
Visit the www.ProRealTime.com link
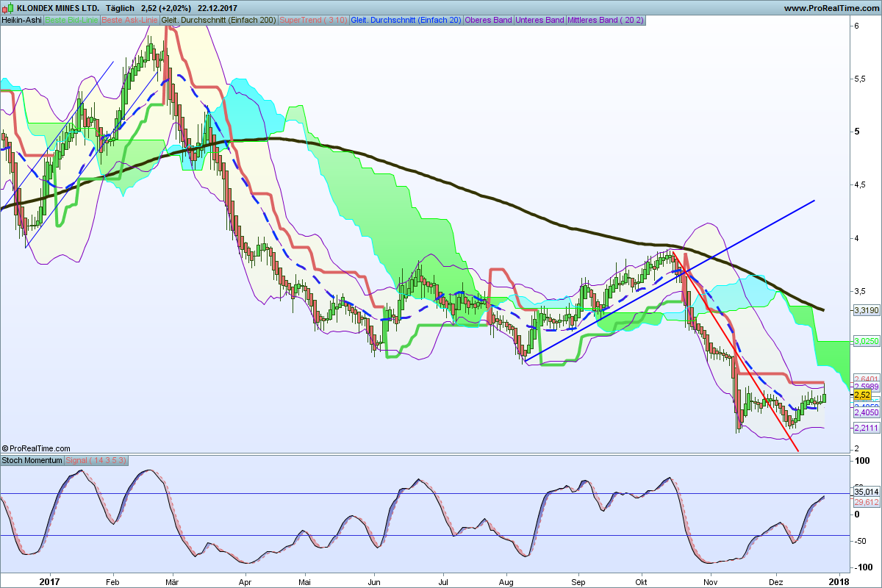(x=831, y=8)
